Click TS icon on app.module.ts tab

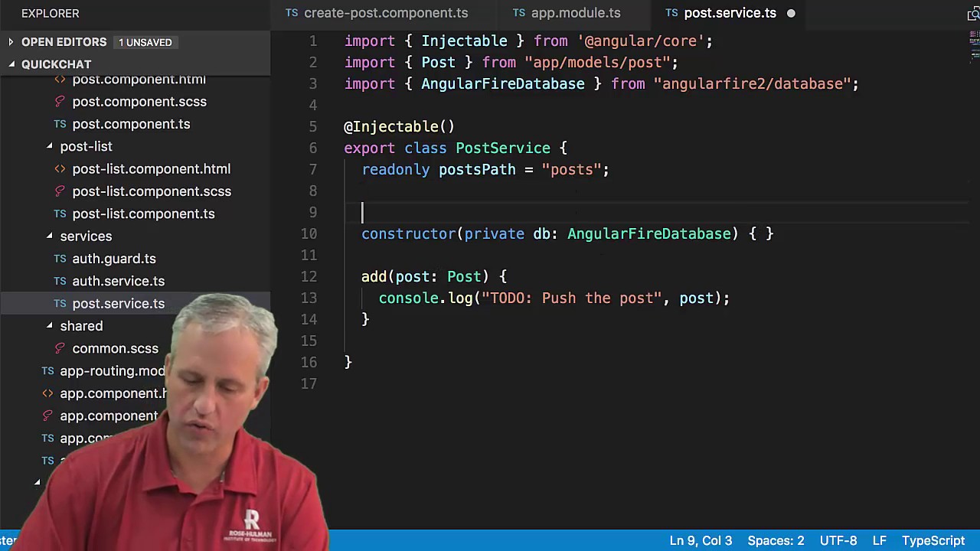pyautogui.click(x=519, y=13)
